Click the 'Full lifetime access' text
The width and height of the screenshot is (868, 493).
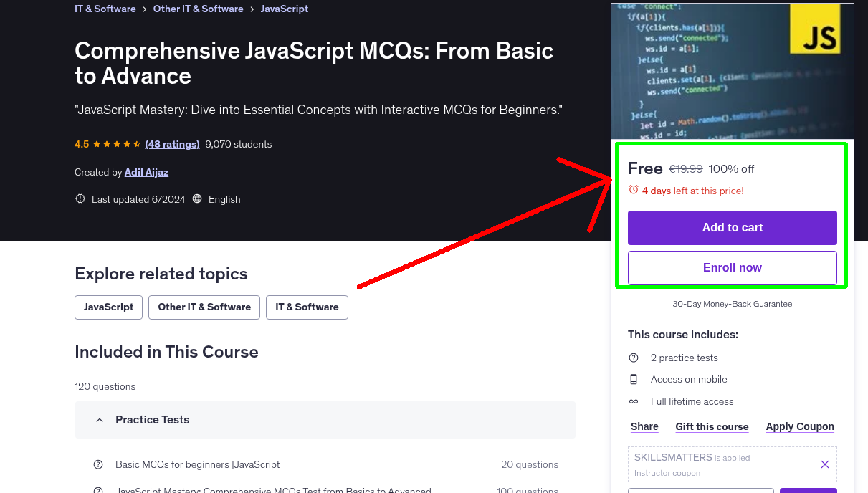coord(692,401)
